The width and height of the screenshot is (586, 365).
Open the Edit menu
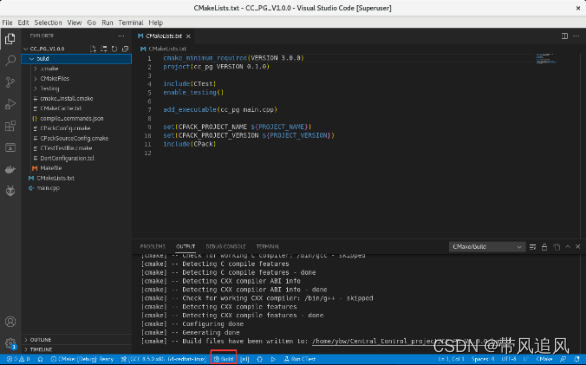(x=23, y=22)
